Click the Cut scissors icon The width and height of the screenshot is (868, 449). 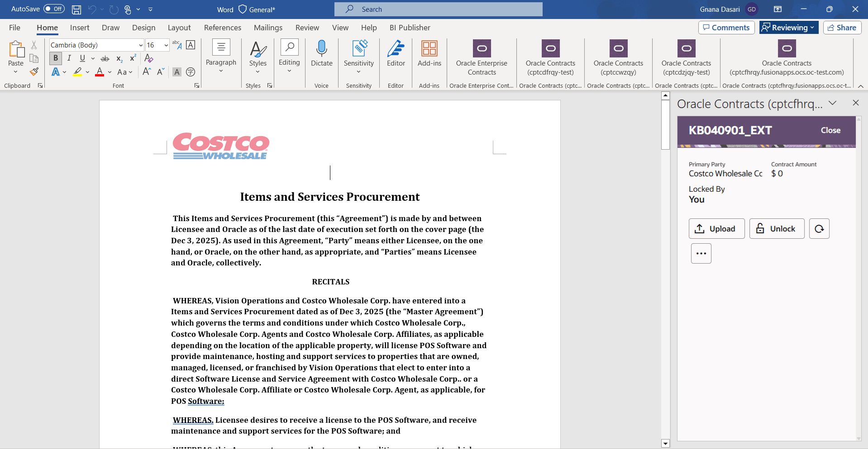34,45
